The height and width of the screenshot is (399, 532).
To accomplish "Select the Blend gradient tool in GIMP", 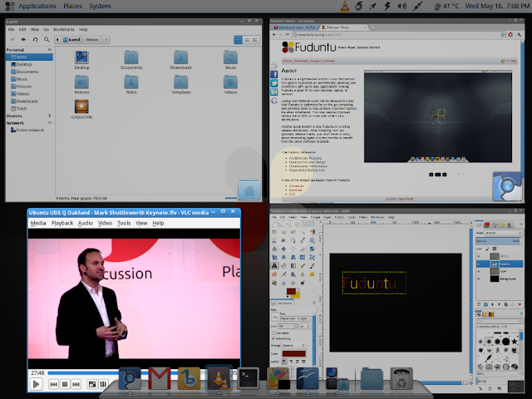I will tap(293, 266).
